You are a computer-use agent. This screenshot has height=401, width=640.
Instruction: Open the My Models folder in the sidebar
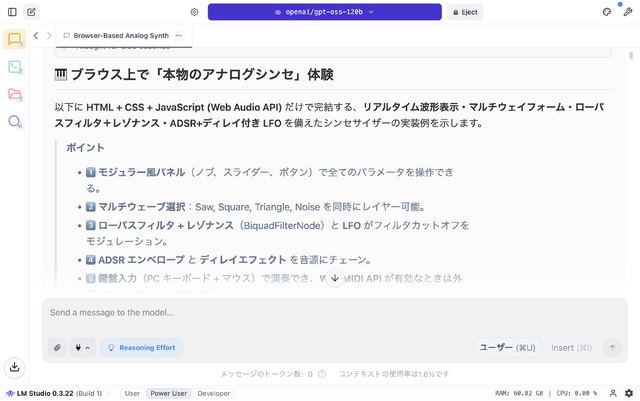pos(14,94)
